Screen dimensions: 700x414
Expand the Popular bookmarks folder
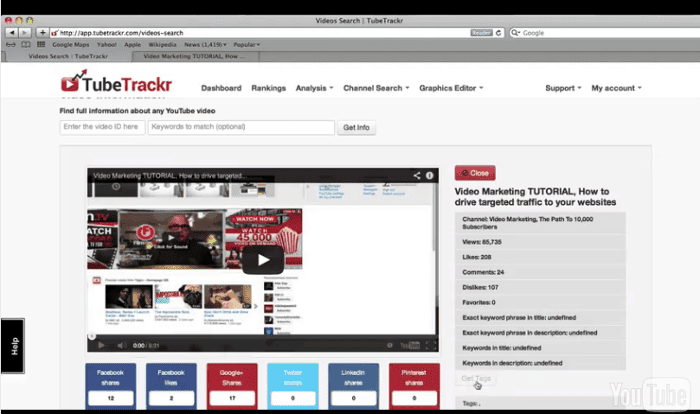tap(246, 45)
